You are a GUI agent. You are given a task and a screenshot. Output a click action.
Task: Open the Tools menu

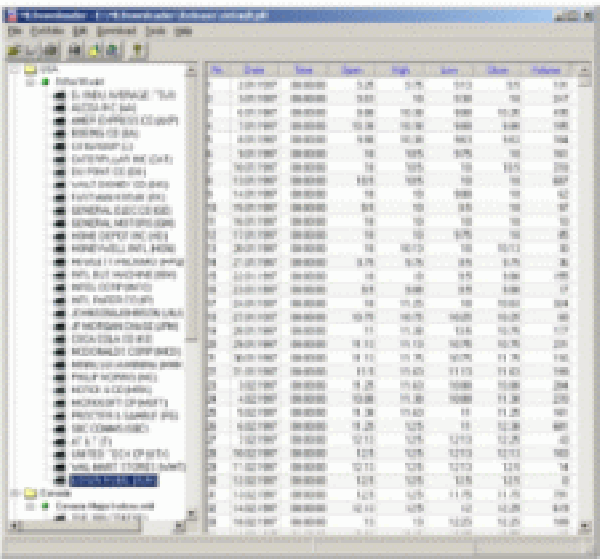tap(155, 31)
